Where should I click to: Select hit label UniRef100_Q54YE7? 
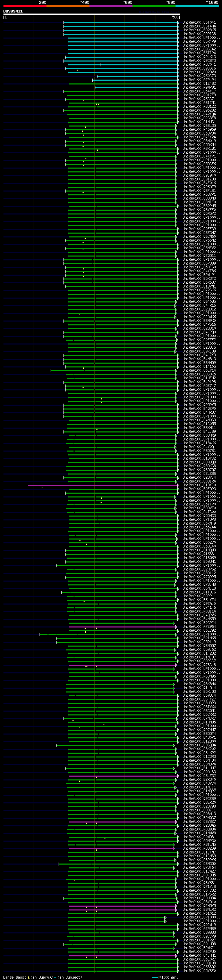[199, 91]
